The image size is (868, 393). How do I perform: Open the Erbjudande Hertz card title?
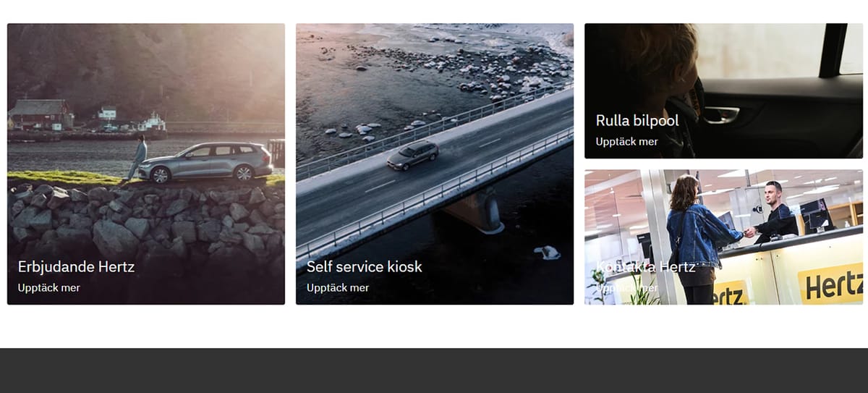(76, 266)
